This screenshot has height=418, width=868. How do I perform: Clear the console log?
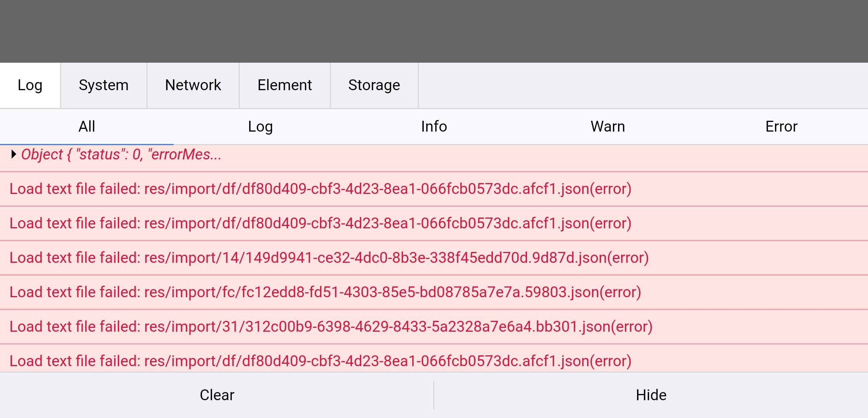coord(217,395)
